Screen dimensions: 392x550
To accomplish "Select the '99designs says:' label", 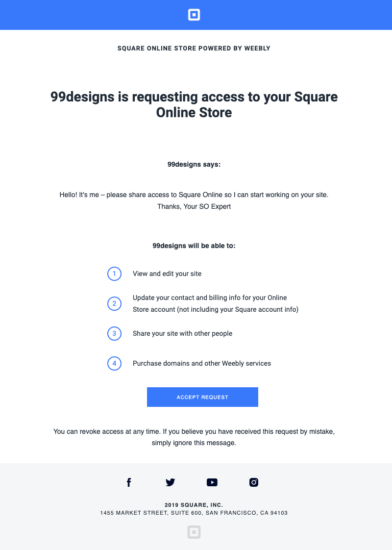I will point(194,164).
